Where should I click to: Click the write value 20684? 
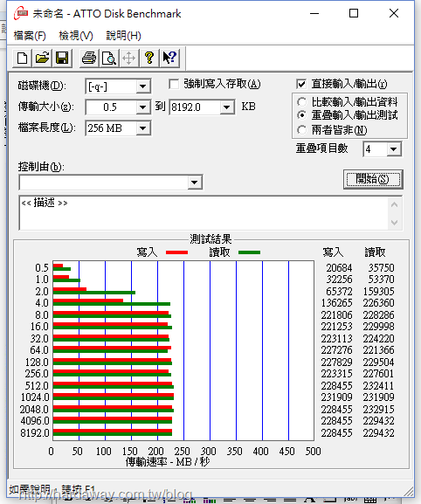point(339,268)
